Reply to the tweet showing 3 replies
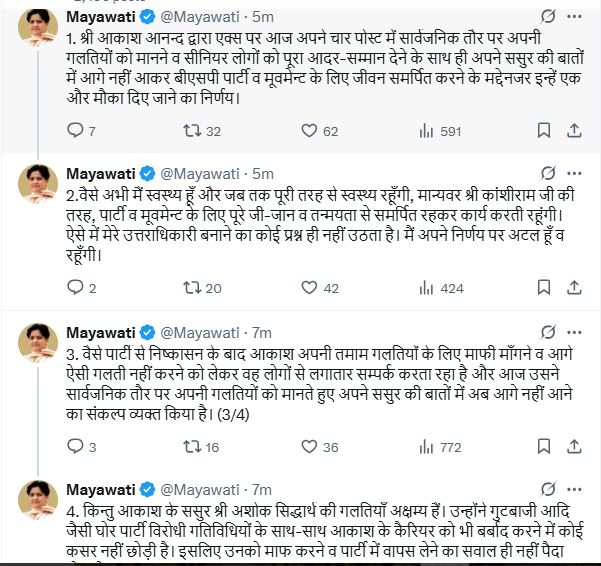Image resolution: width=601 pixels, height=566 pixels. pos(76,447)
